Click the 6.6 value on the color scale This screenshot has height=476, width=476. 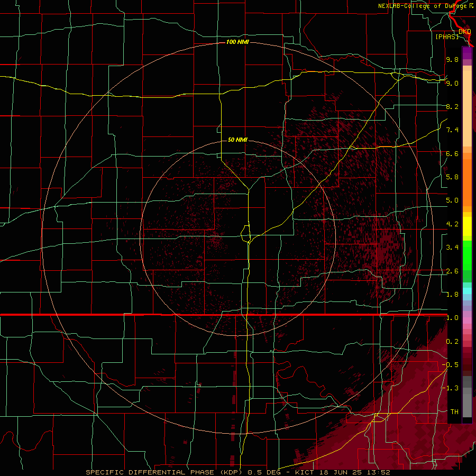[452, 153]
